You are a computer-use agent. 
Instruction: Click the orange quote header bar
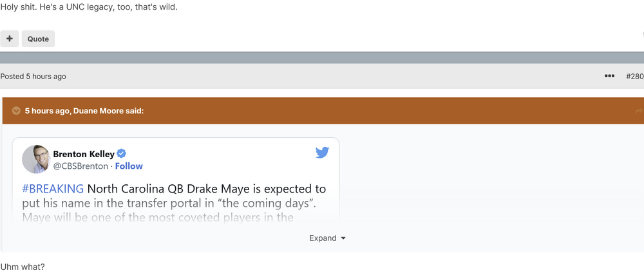386,111
